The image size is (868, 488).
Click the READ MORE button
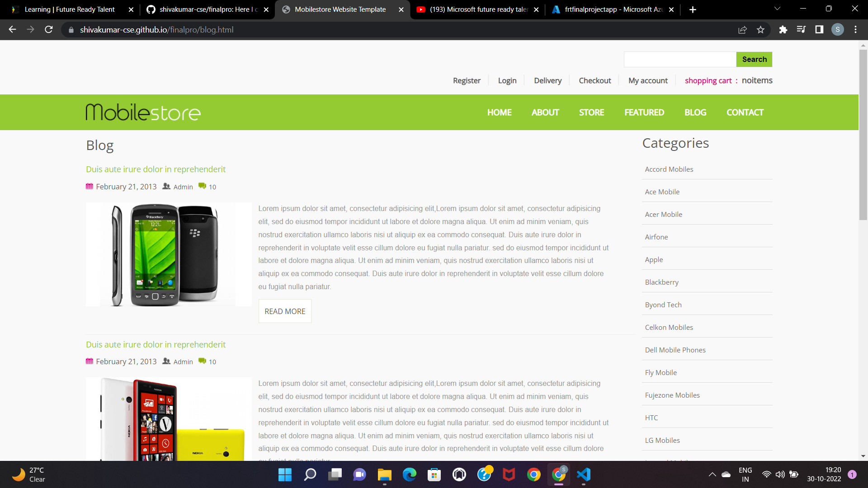(x=284, y=311)
